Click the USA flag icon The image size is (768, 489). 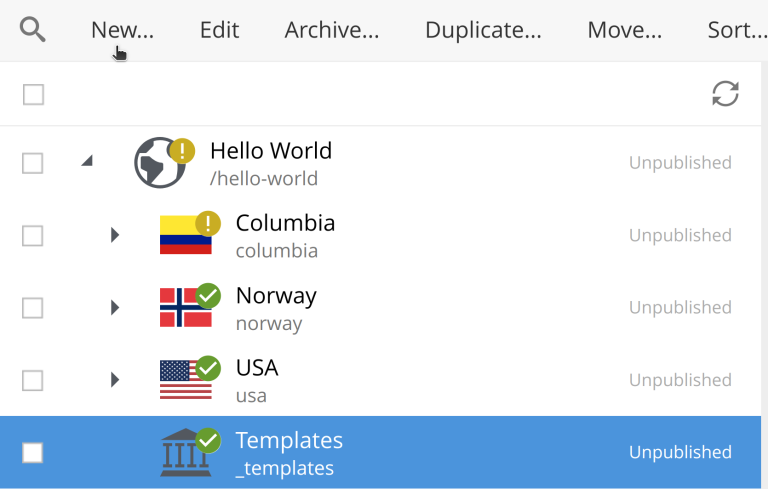(x=185, y=380)
